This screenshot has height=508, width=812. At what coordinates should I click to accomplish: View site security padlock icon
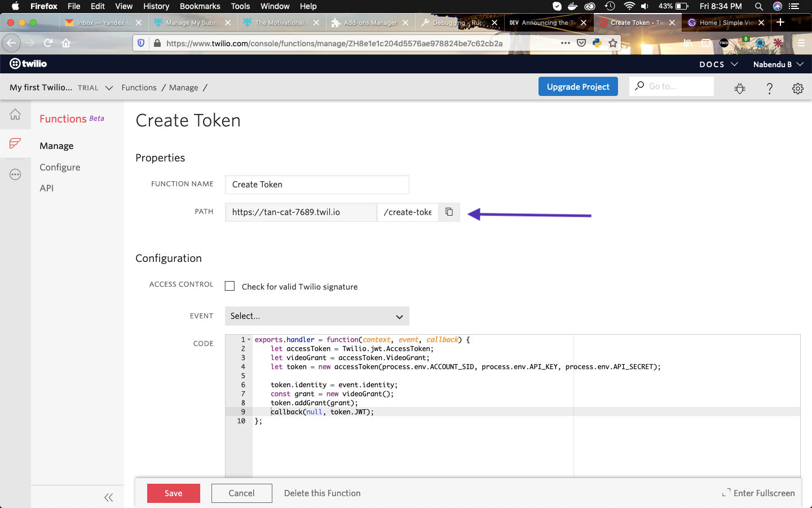coord(157,43)
